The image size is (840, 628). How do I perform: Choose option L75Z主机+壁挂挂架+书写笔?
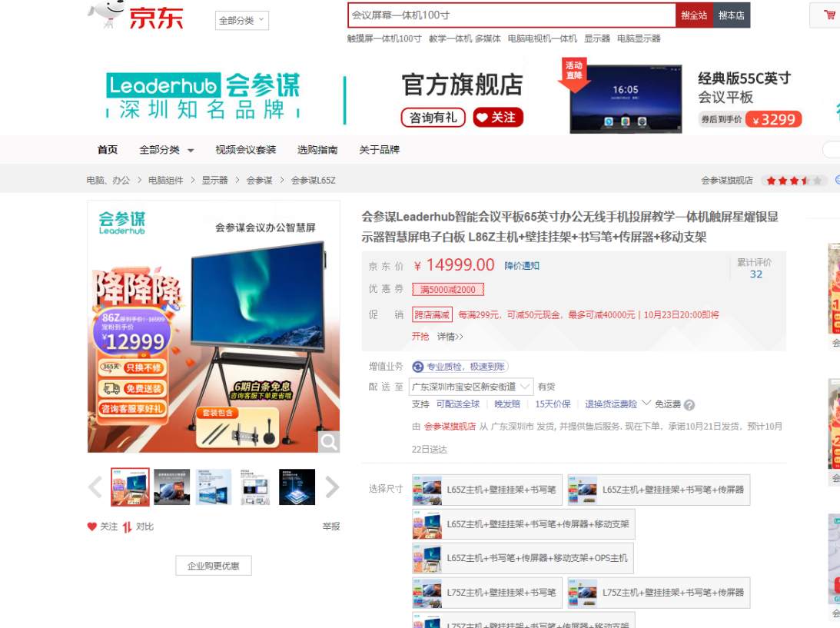pyautogui.click(x=487, y=593)
